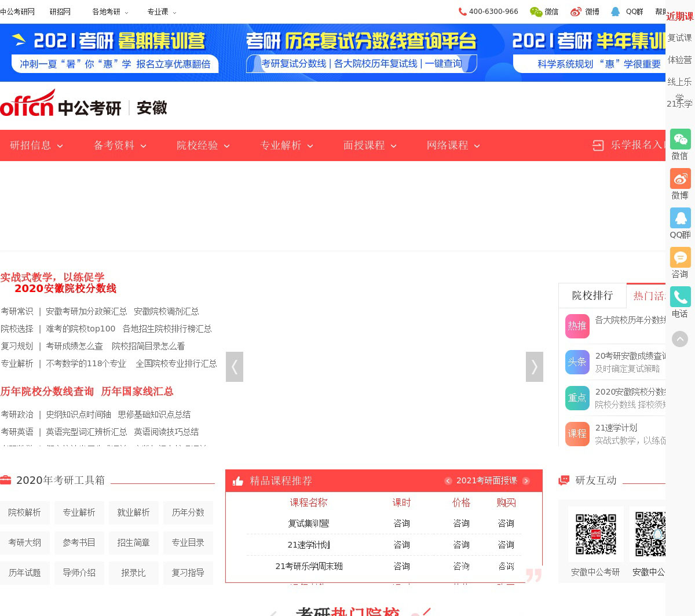The height and width of the screenshot is (616, 695).
Task: Expand the 研招信息 nav menu
Action: click(x=36, y=145)
